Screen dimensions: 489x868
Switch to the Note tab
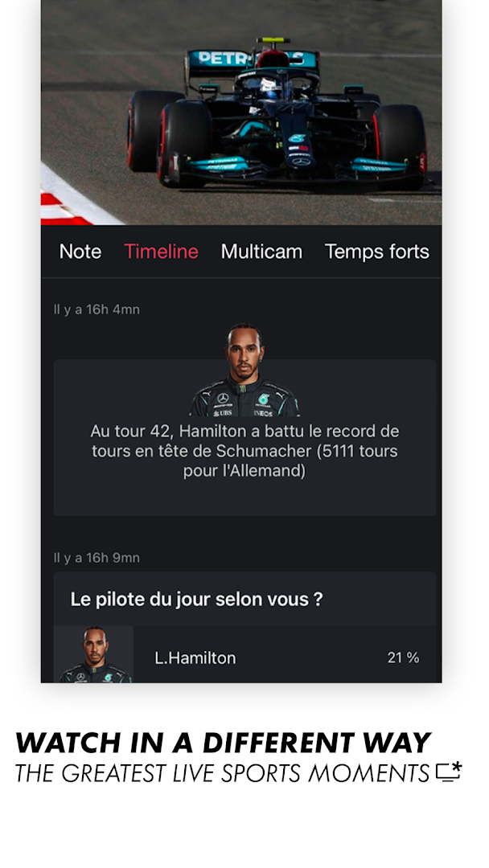[79, 252]
